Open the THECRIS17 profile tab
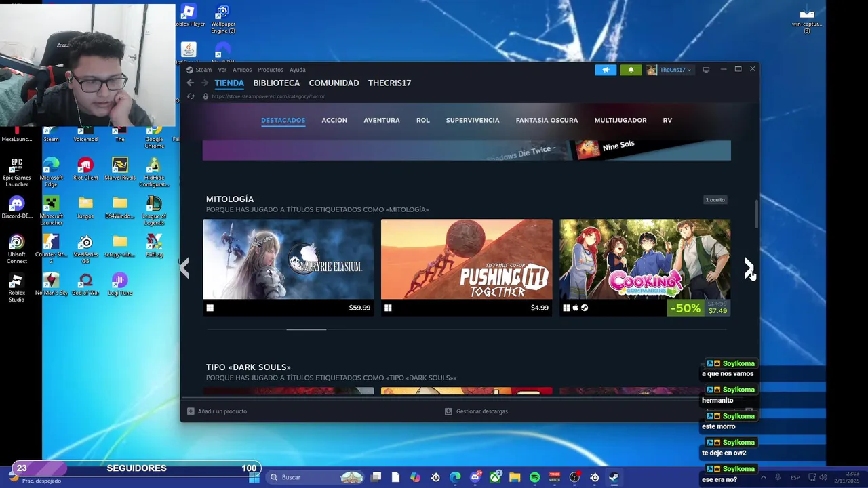The width and height of the screenshot is (868, 488). 389,83
